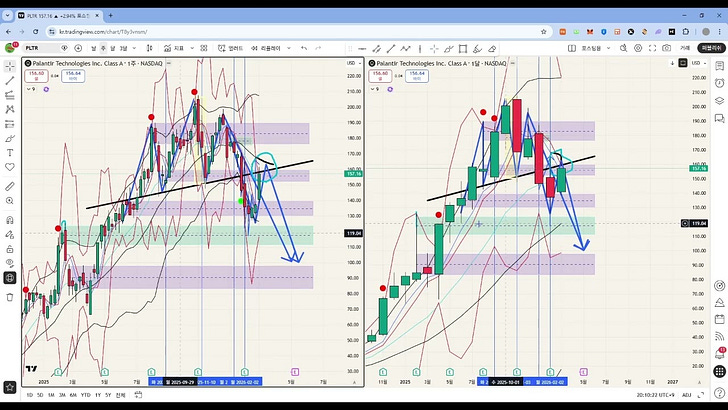Select the 3M date range
Viewport: 728px width, 410px height.
62,395
